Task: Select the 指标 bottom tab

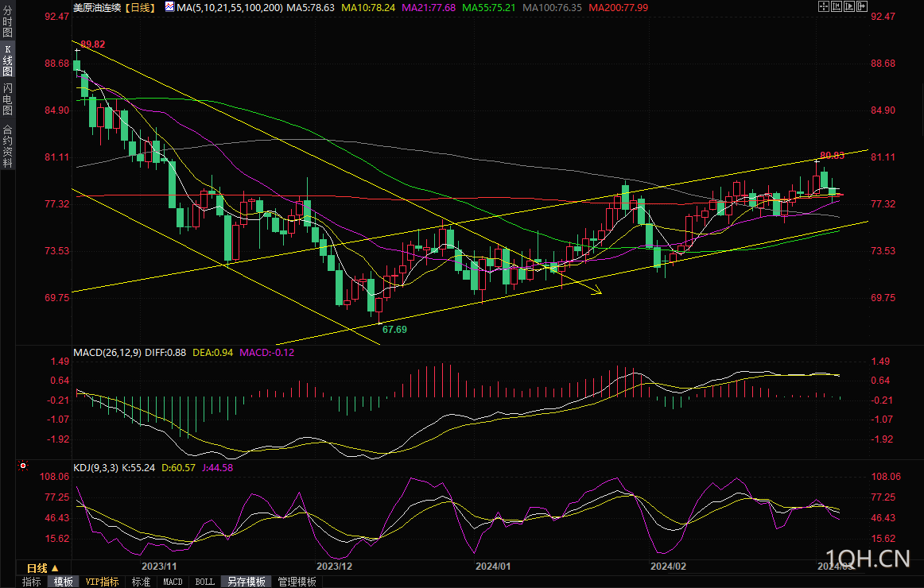Action: tap(32, 582)
